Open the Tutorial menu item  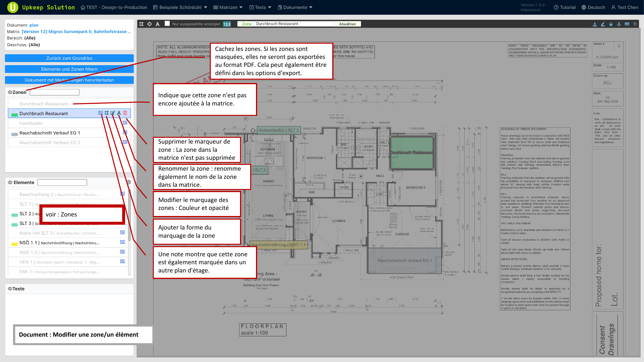point(565,7)
